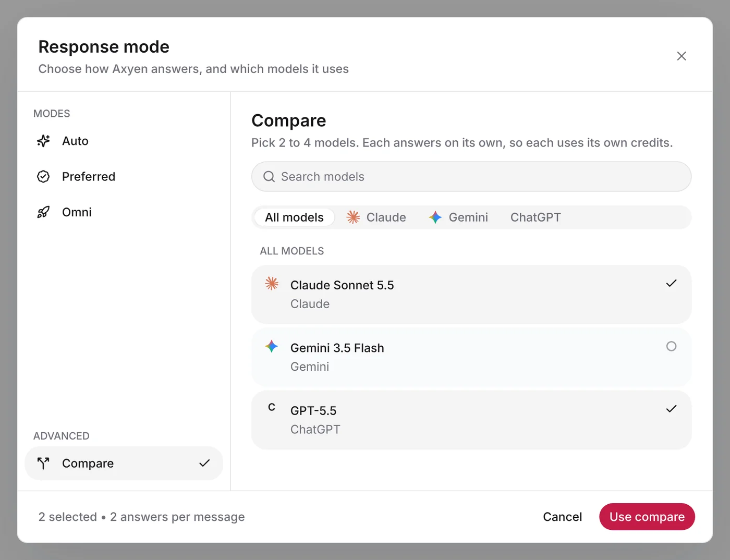The image size is (730, 560).
Task: Click the GPT-5.5 row logo
Action: (x=272, y=407)
